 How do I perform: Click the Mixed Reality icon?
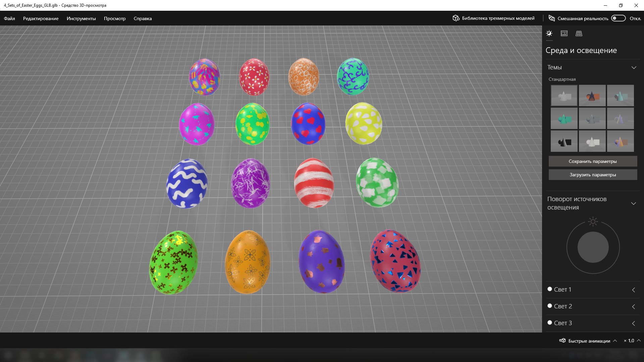pos(551,18)
